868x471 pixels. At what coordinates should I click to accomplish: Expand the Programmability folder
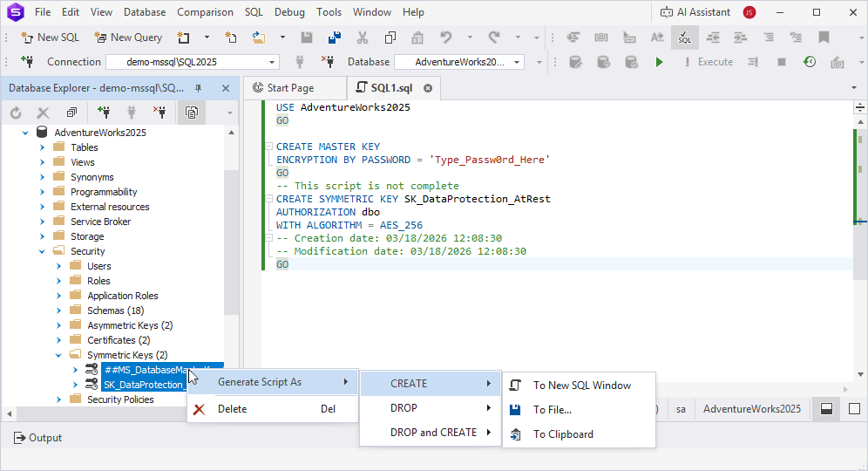click(43, 192)
